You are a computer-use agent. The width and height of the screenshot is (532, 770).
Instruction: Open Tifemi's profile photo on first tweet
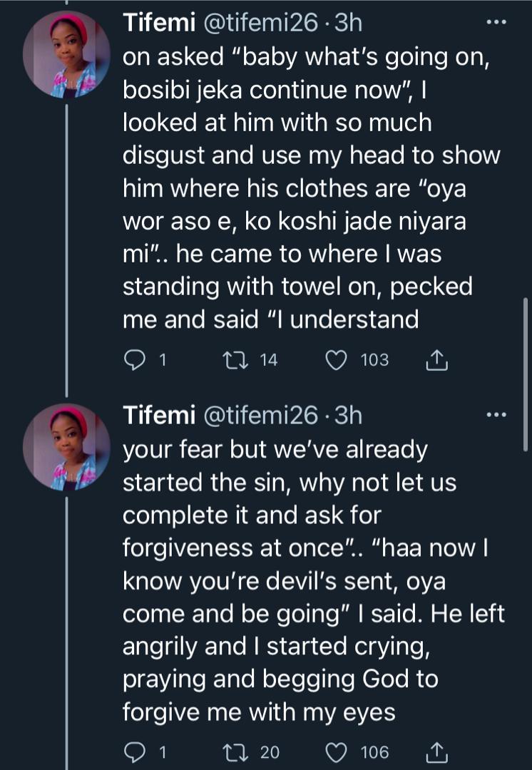point(66,53)
